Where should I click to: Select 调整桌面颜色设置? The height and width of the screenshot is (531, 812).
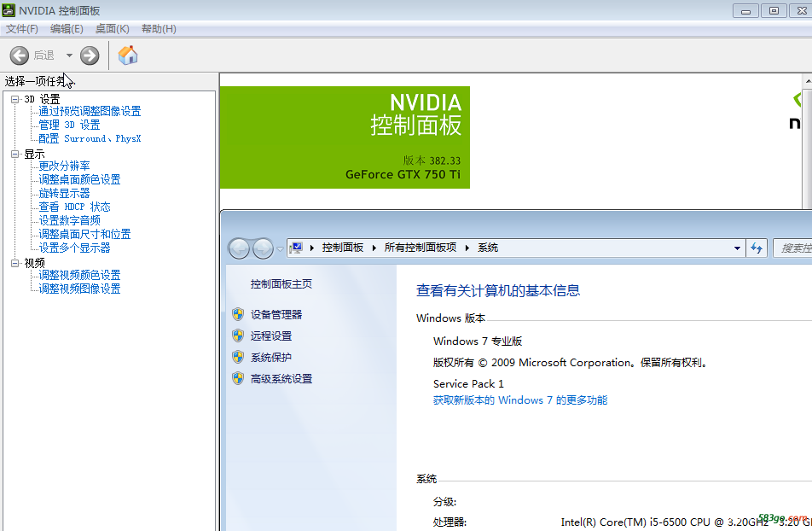[x=79, y=179]
